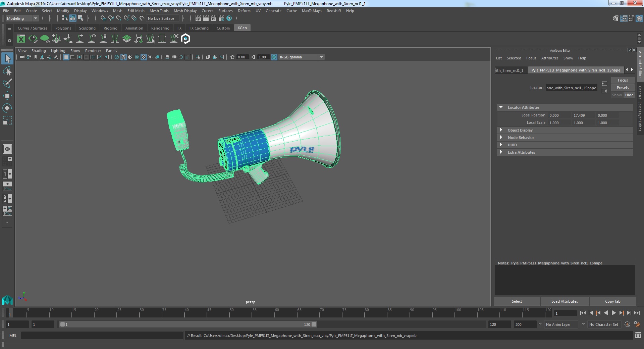Toggle textured display checker icon

pyautogui.click(x=144, y=57)
